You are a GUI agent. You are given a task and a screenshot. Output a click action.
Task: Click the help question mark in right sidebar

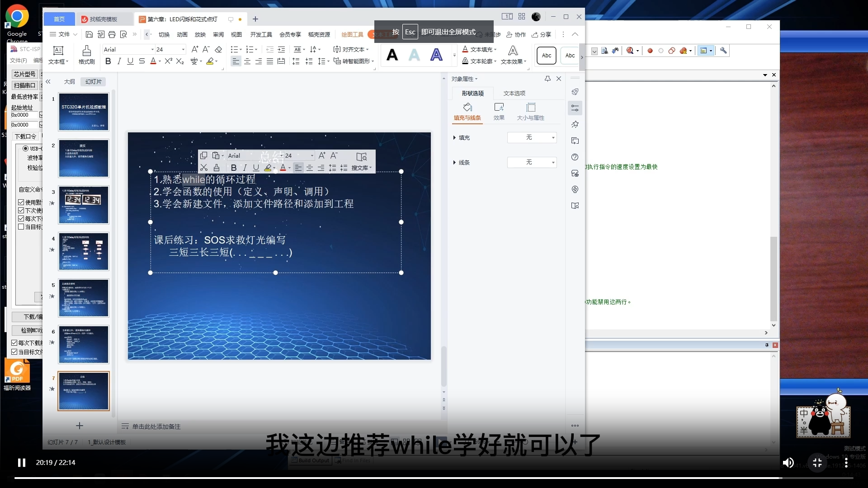click(575, 157)
